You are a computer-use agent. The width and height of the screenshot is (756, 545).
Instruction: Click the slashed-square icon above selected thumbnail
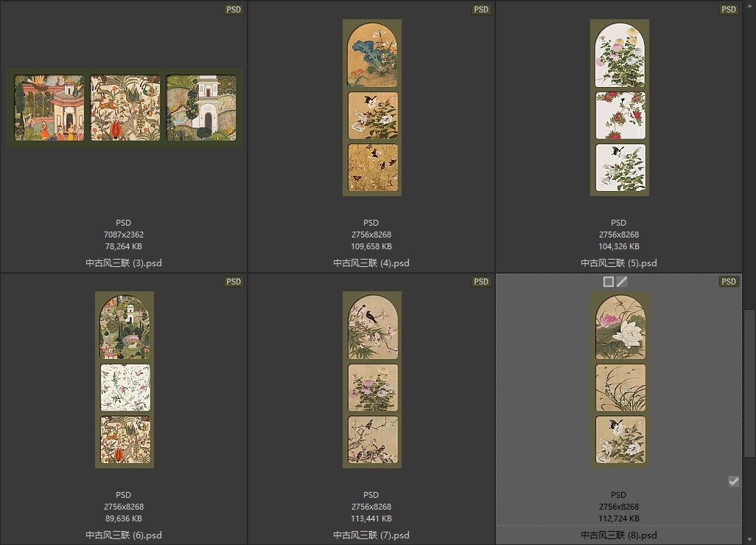click(622, 282)
